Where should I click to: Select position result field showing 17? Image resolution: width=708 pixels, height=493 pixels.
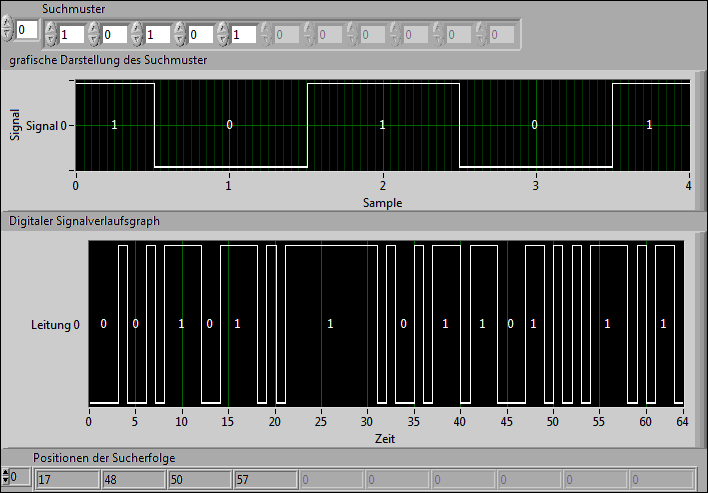click(68, 479)
